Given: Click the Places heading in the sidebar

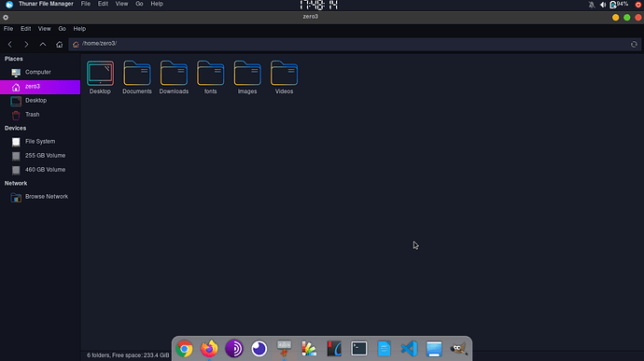Looking at the screenshot, I should [14, 59].
